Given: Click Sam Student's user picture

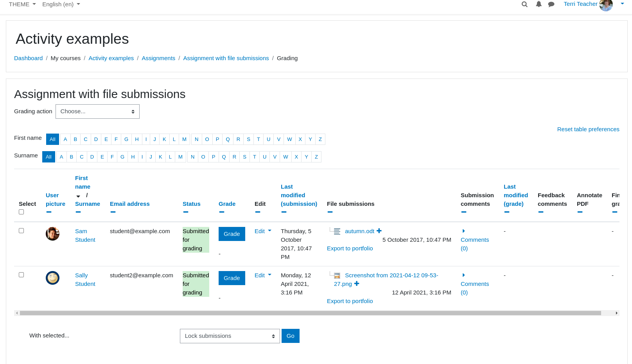Looking at the screenshot, I should [52, 234].
